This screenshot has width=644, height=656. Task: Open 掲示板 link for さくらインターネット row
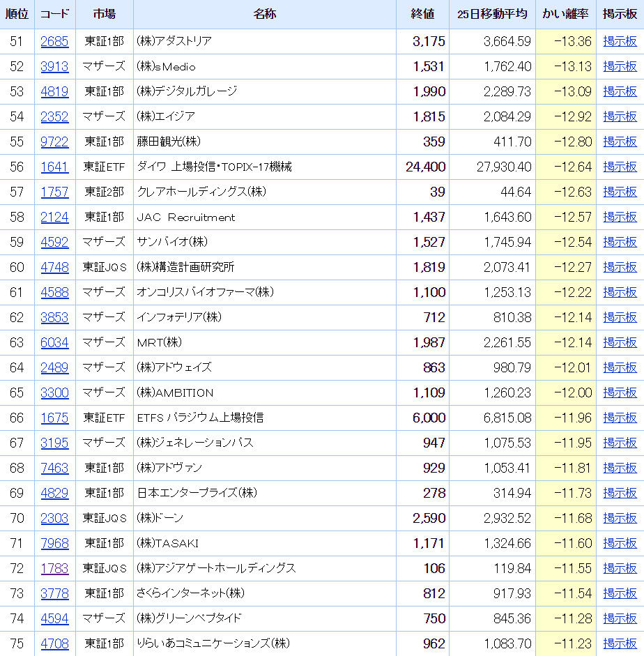620,594
